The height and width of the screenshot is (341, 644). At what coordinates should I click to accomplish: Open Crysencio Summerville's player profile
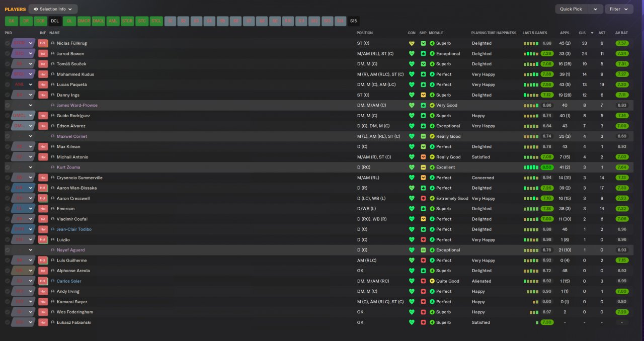point(79,178)
